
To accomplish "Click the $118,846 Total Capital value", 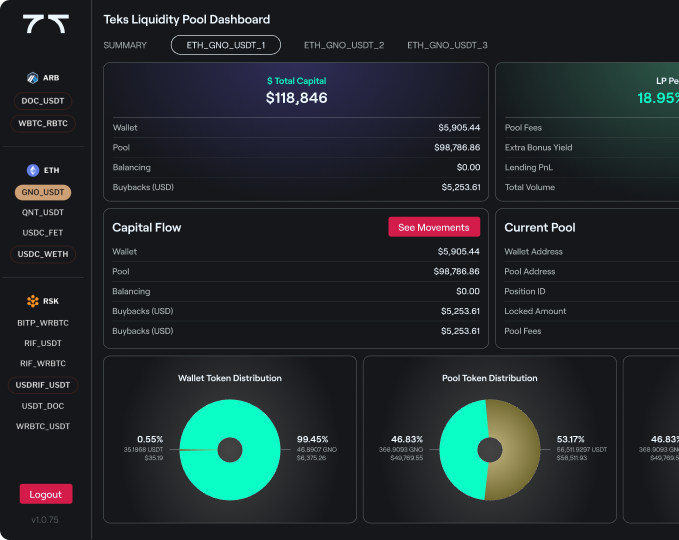I will [x=296, y=98].
